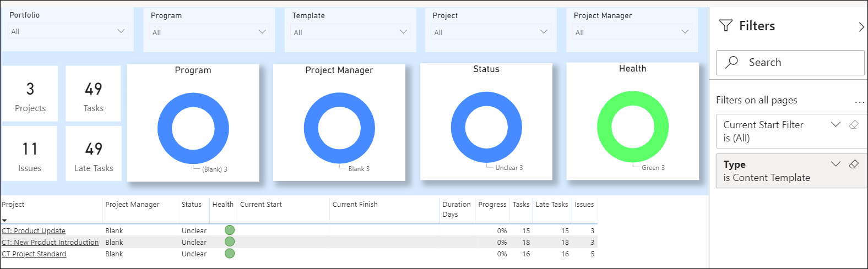Select the blue ring in the Status donut
Viewport: 868px width, 269px height.
tap(458, 128)
